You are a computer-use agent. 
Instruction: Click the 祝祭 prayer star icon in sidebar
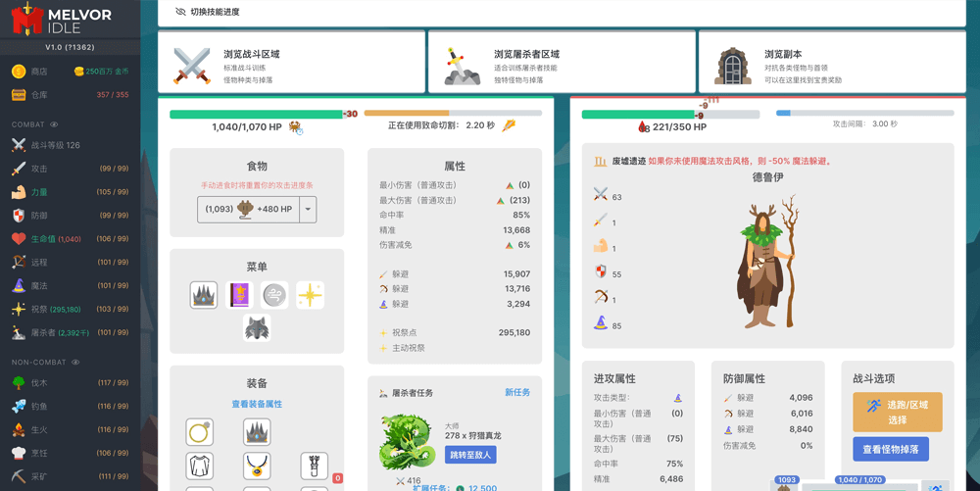pos(19,309)
